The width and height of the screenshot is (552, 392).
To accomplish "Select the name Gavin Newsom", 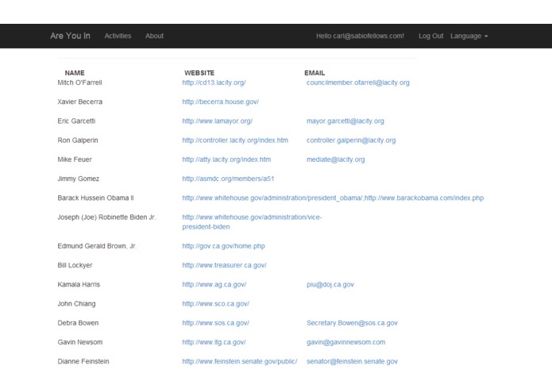I will [80, 342].
